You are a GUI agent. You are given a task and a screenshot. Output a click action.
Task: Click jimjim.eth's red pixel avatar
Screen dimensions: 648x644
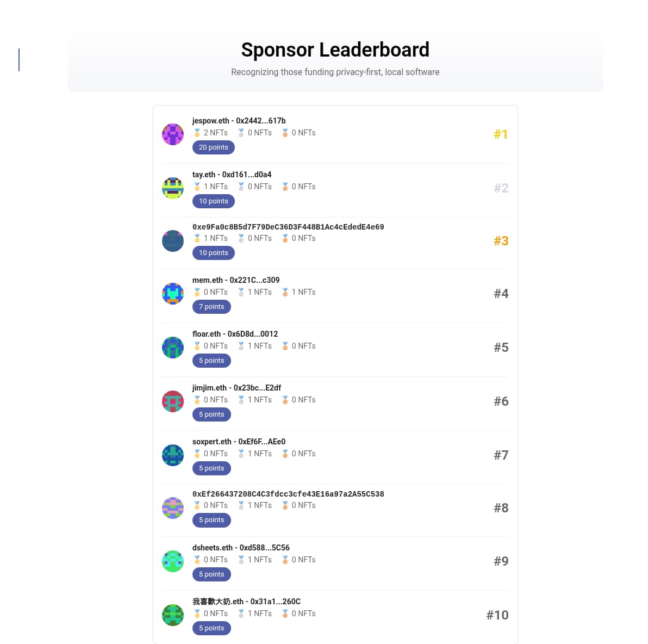(173, 401)
